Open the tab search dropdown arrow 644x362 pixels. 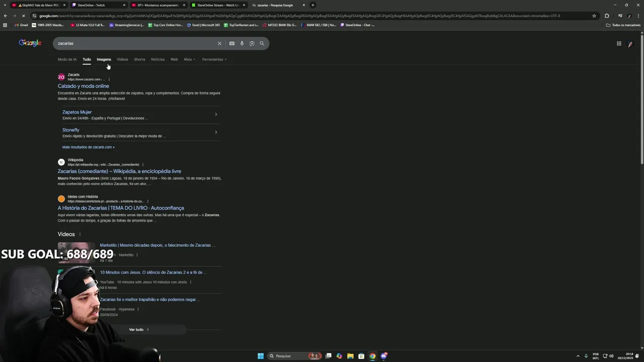(x=5, y=5)
